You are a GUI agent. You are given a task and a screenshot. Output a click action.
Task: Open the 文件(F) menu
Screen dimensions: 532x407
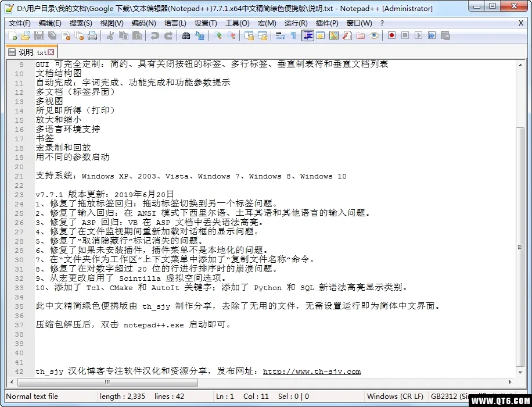pos(19,23)
